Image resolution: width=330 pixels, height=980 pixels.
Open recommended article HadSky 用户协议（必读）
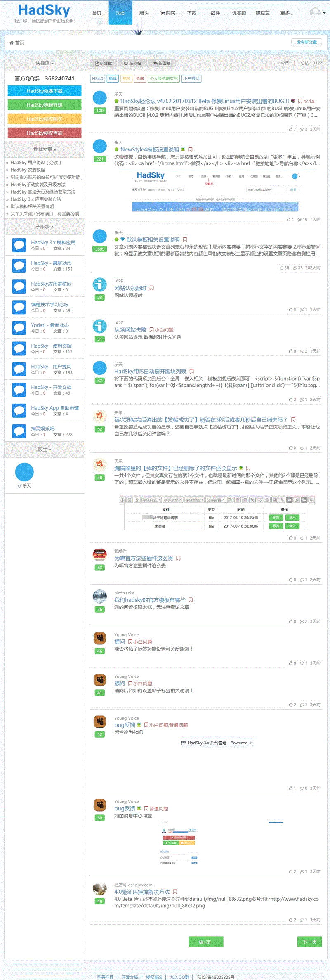pyautogui.click(x=36, y=163)
